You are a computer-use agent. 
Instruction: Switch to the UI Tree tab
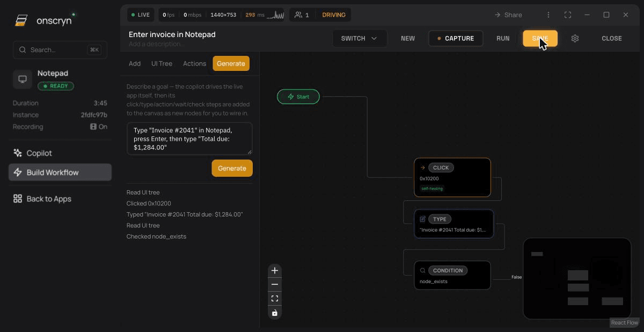point(162,63)
